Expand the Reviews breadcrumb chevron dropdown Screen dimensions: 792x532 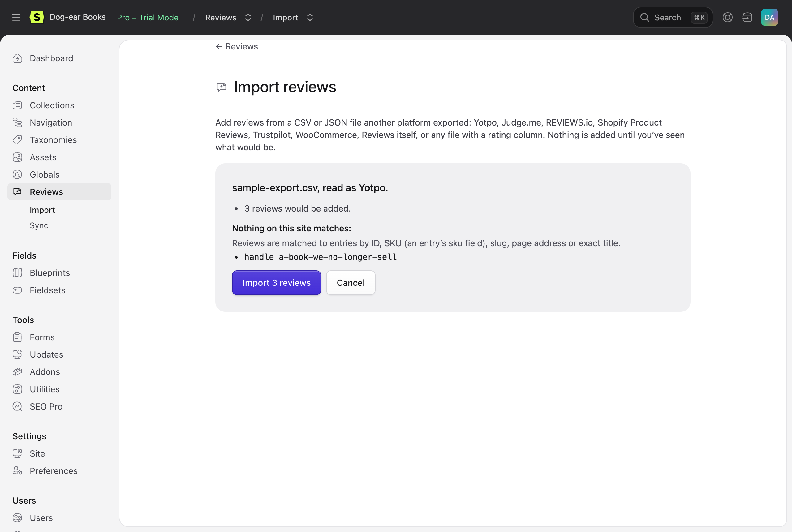pos(248,17)
